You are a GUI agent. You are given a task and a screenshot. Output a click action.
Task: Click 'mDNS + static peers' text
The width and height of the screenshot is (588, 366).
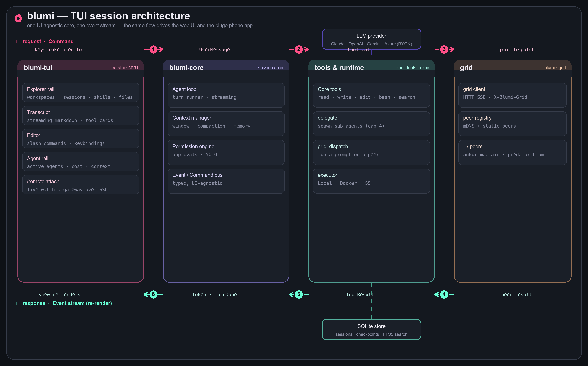(489, 126)
